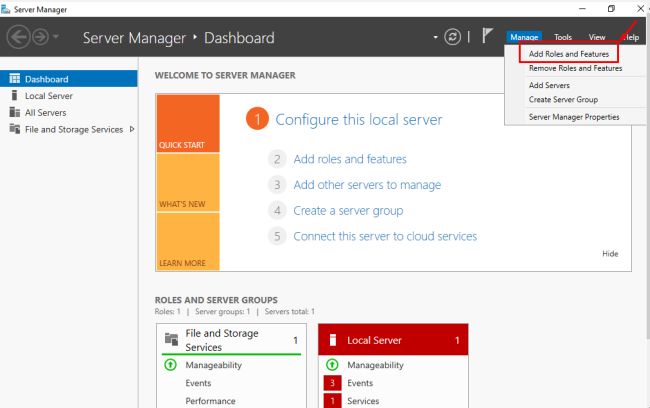650x408 pixels.
Task: Open the notifications flag icon
Action: coord(488,37)
